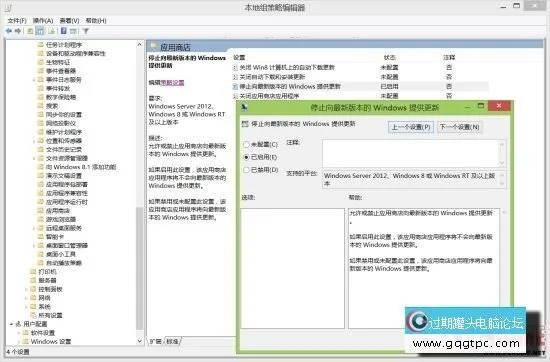This screenshot has width=550, height=362.
Task: Select the 智能卡 tree item
Action: [55, 237]
